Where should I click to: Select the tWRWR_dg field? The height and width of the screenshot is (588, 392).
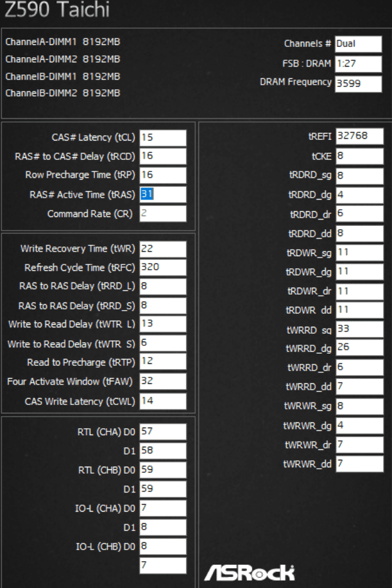tap(359, 426)
